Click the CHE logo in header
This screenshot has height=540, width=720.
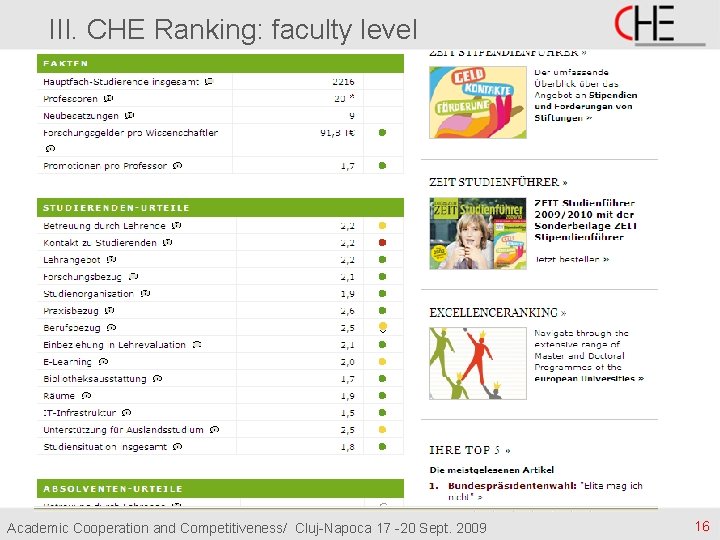[x=658, y=25]
